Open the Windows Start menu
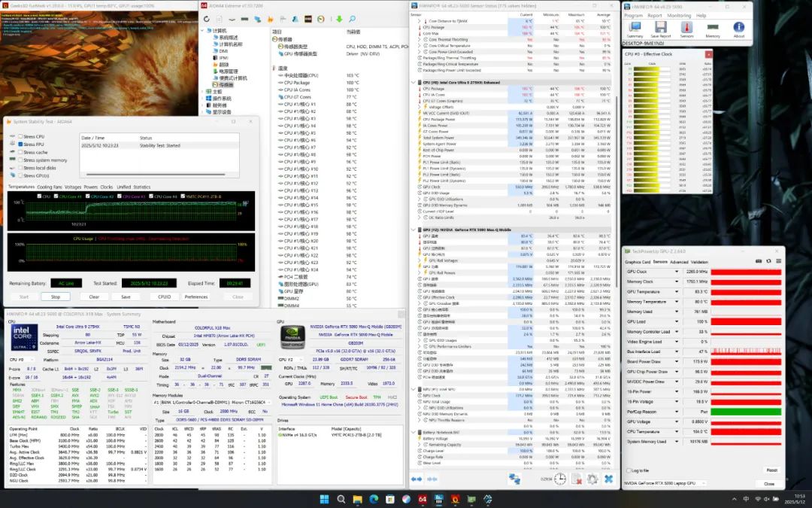This screenshot has width=812, height=508. click(324, 499)
